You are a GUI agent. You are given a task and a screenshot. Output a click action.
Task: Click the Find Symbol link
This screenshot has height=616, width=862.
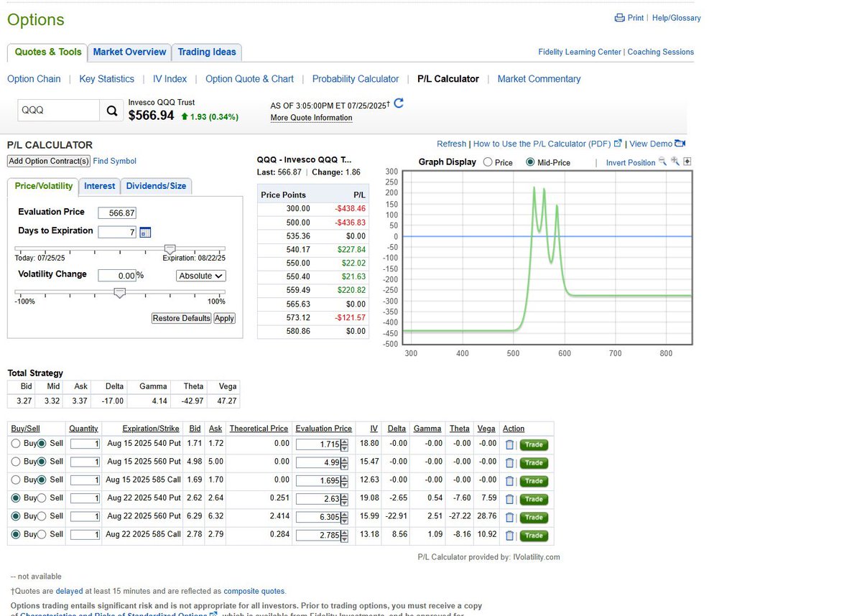click(115, 162)
